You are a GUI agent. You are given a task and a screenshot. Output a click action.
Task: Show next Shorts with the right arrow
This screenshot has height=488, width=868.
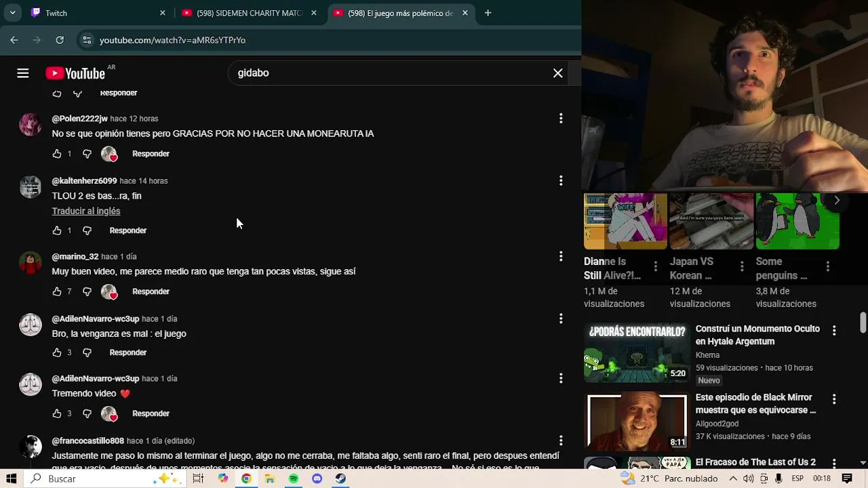pos(837,201)
